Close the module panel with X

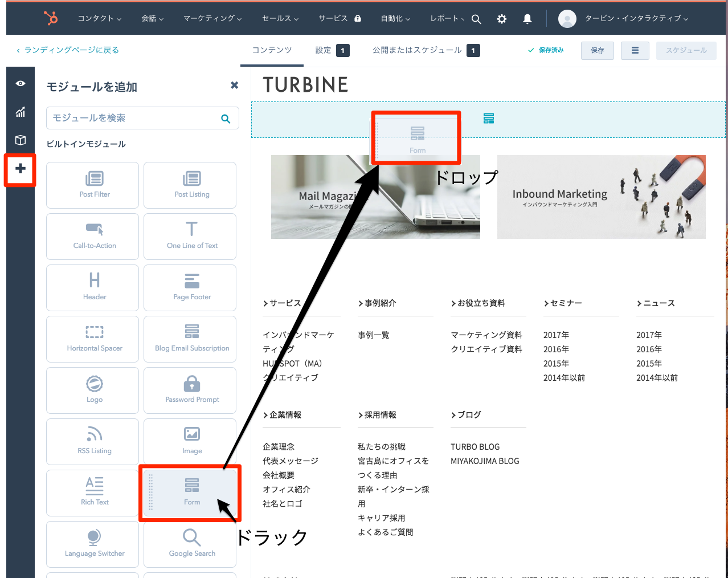coord(234,85)
